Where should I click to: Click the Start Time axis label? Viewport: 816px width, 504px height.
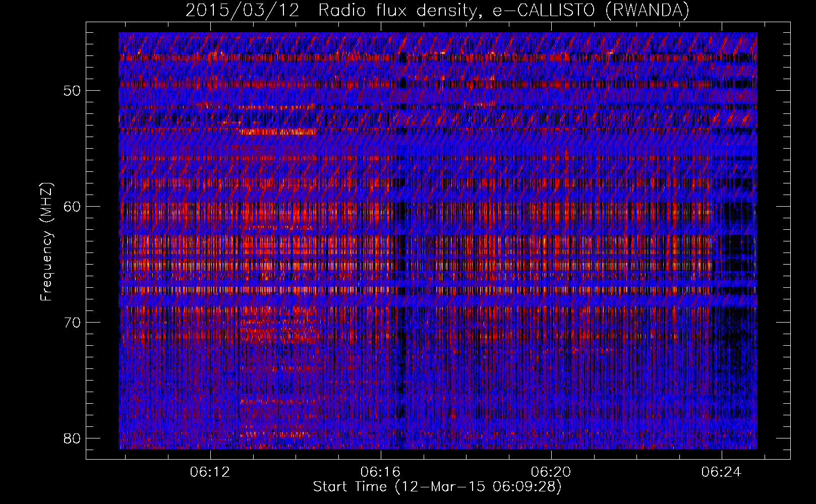click(x=437, y=487)
